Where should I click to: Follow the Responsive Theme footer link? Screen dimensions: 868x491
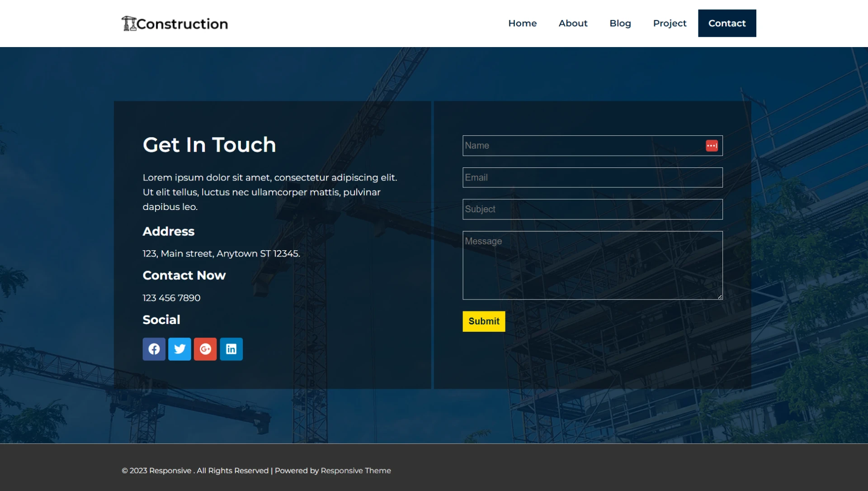(x=356, y=471)
